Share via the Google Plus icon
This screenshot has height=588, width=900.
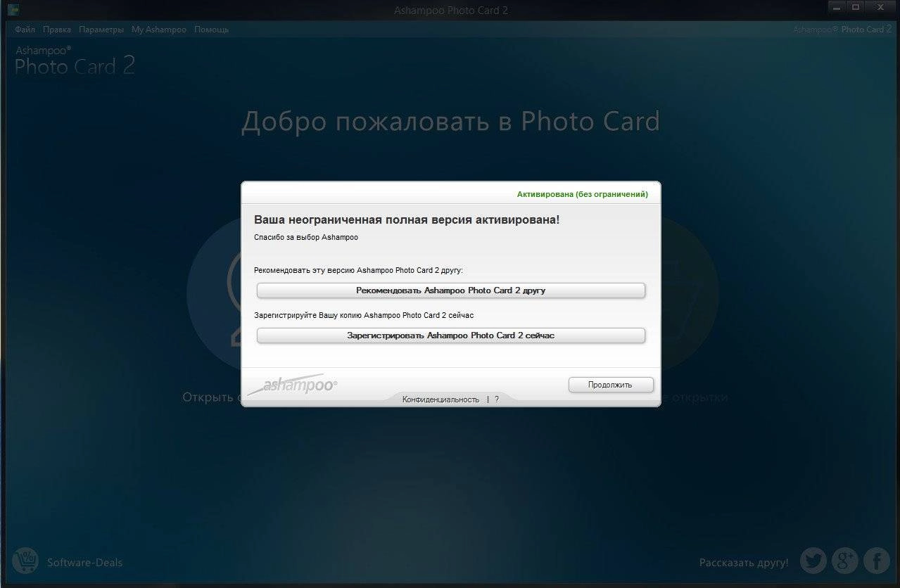(x=844, y=561)
